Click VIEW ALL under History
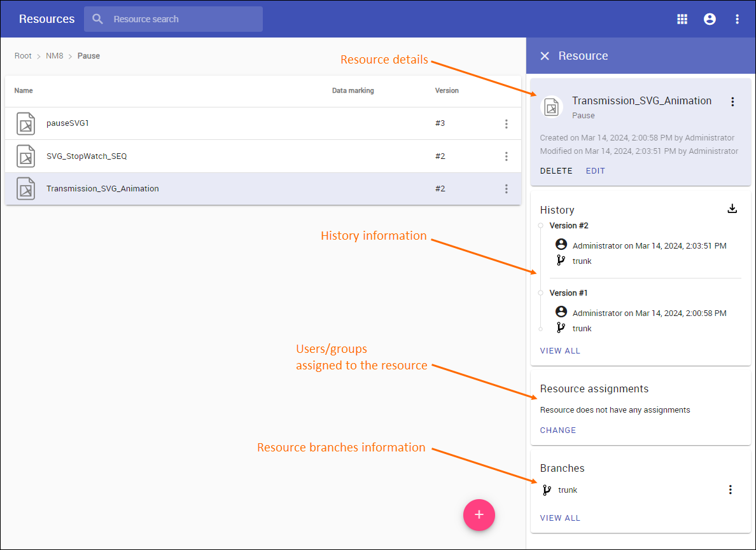Screen dimensions: 756x550 click(560, 351)
